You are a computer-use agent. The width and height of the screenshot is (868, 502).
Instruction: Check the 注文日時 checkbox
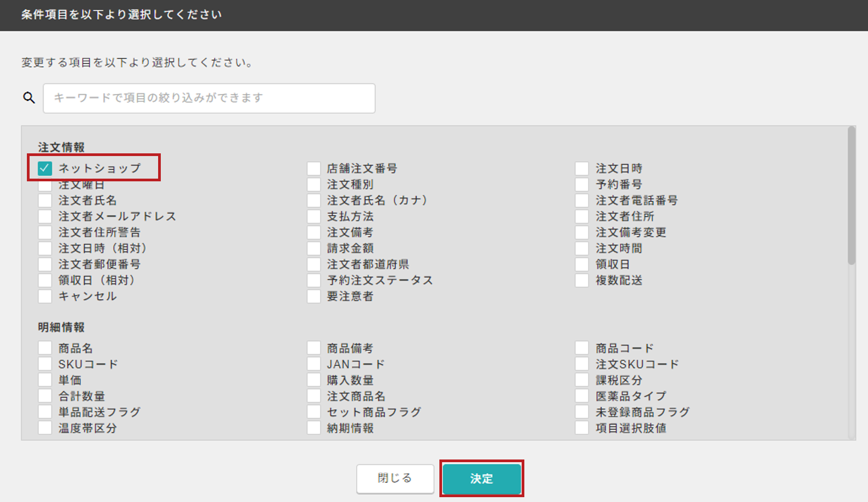point(582,168)
